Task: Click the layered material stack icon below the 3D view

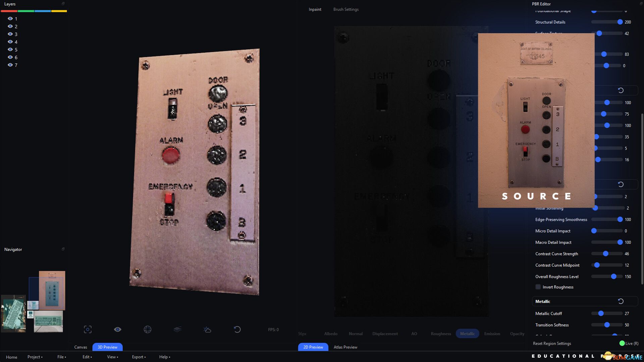Action: click(177, 329)
